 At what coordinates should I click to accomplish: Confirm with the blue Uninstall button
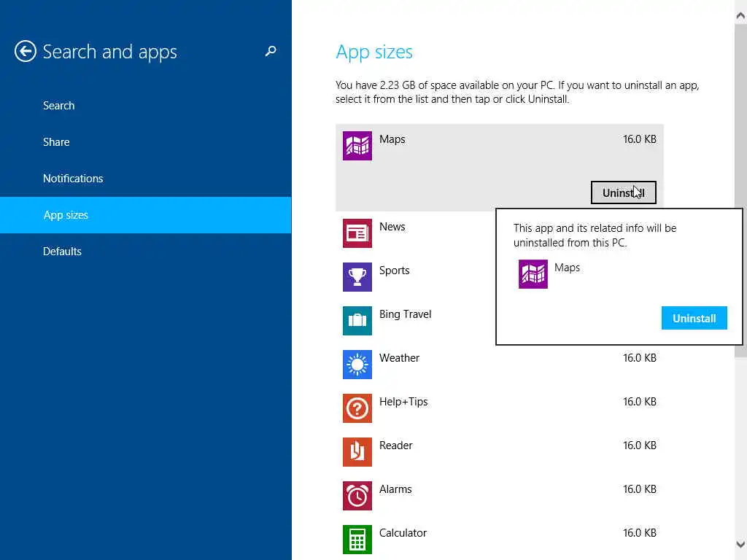point(694,318)
